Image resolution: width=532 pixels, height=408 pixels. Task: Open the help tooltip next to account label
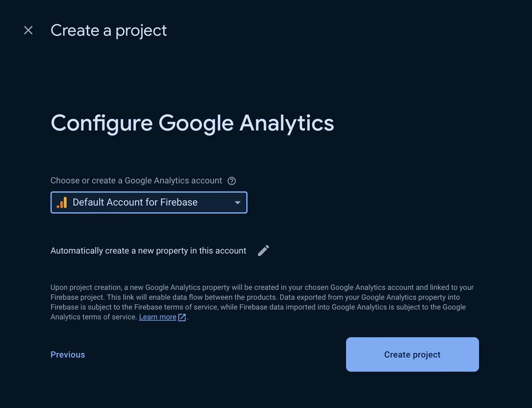[x=232, y=181]
